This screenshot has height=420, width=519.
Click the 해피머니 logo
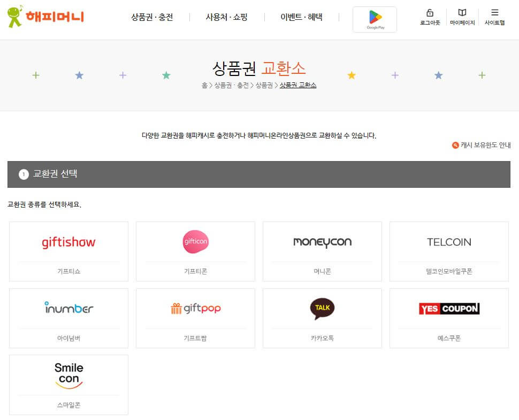[x=45, y=16]
